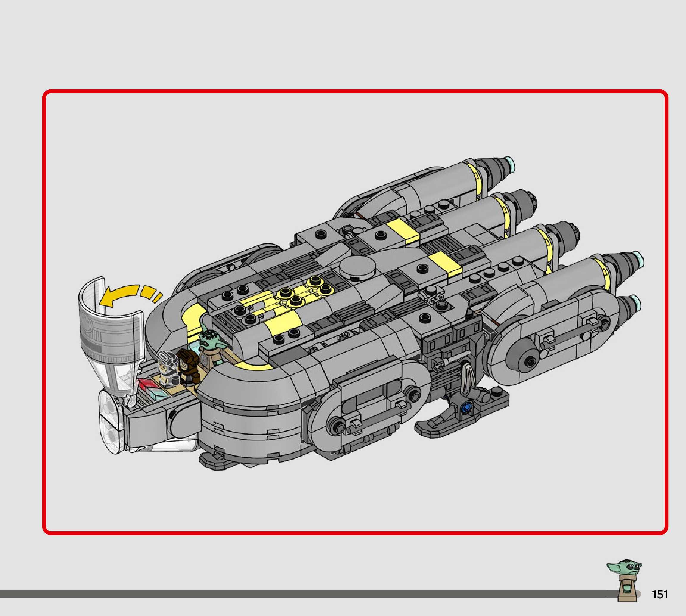Click the cluster of four yellow round studs
The image size is (686, 616).
(x=306, y=291)
